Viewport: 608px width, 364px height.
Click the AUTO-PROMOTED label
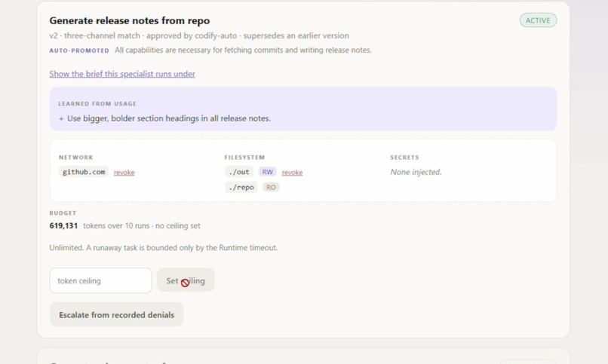pos(79,50)
